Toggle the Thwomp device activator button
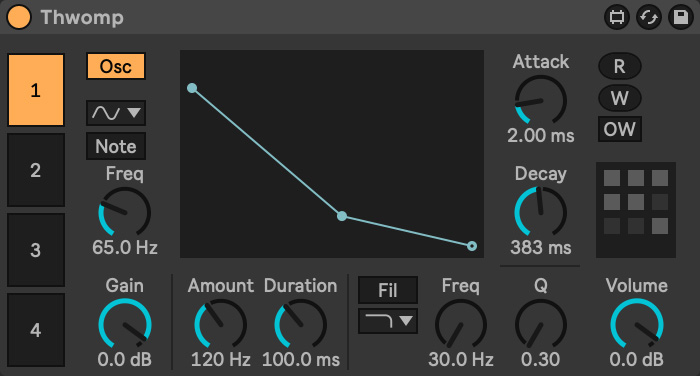Image resolution: width=700 pixels, height=376 pixels. [x=19, y=17]
